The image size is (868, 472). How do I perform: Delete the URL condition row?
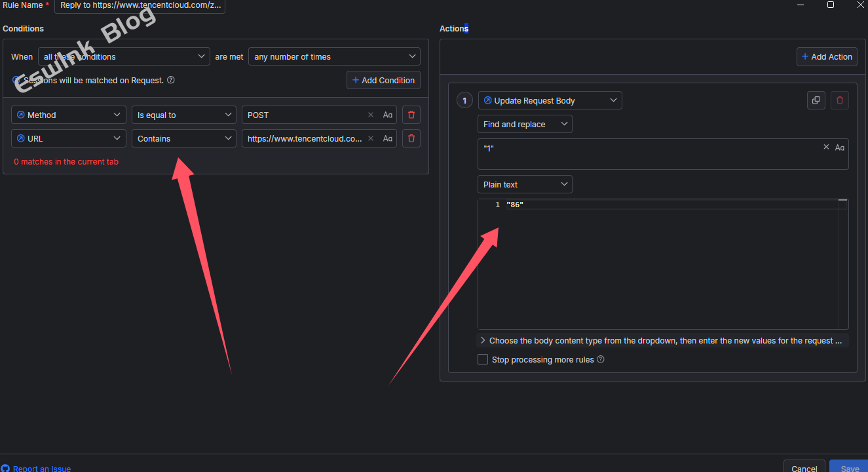[411, 138]
